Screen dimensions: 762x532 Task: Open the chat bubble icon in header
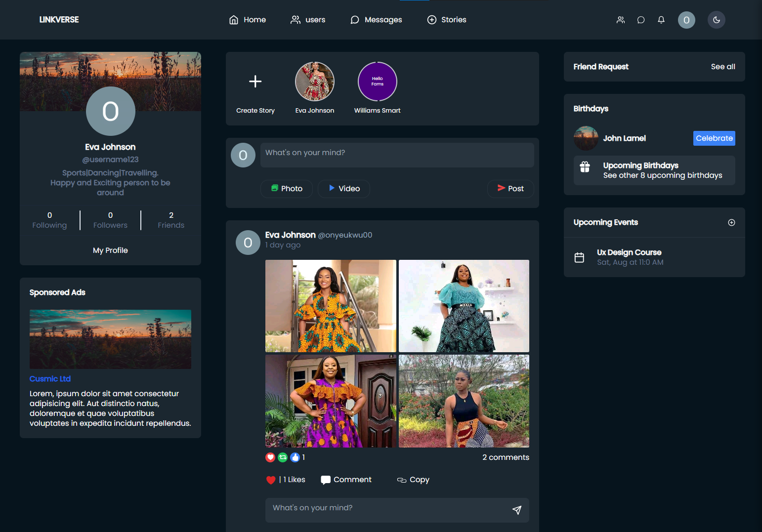point(641,20)
